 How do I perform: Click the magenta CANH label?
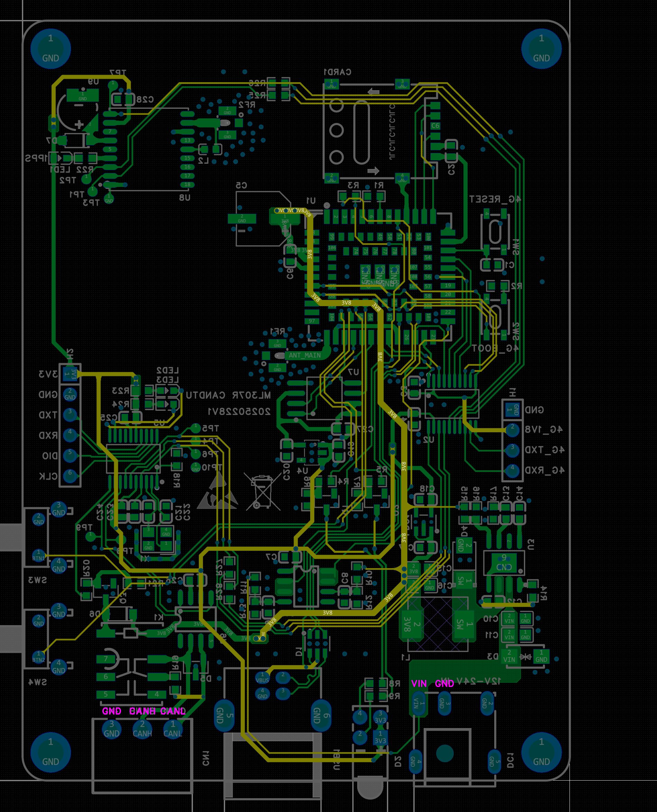pos(142,711)
